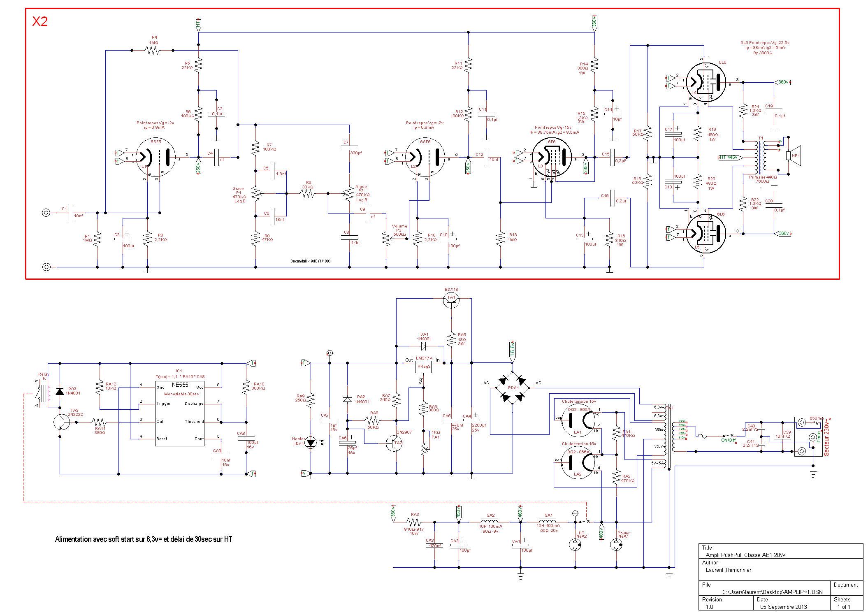
Task: Click the DA3 1N4001 diode symbol
Action: pos(60,391)
